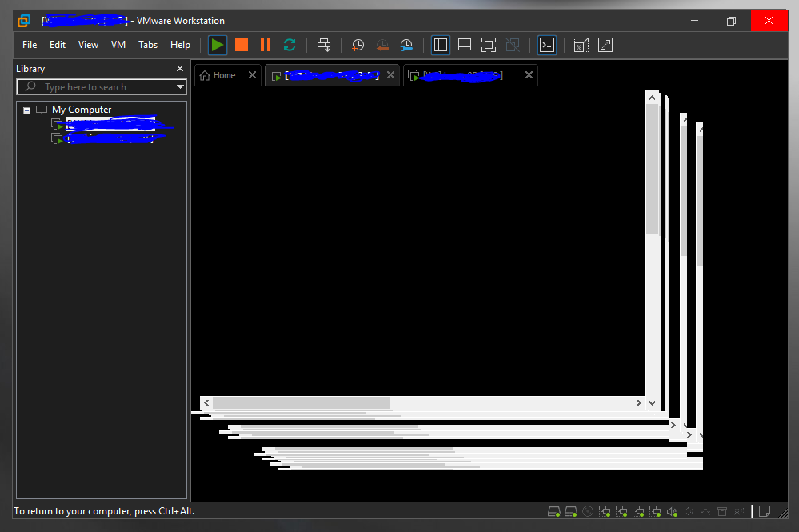This screenshot has height=532, width=799.
Task: Close the Library panel
Action: (x=180, y=69)
